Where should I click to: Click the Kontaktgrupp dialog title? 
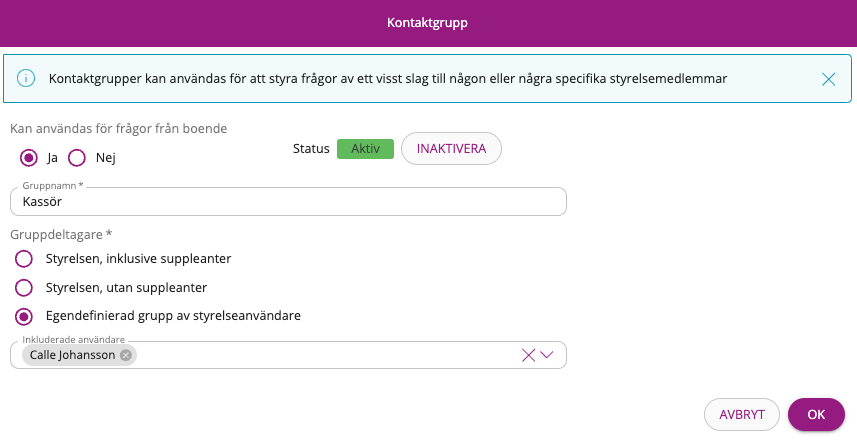[427, 23]
